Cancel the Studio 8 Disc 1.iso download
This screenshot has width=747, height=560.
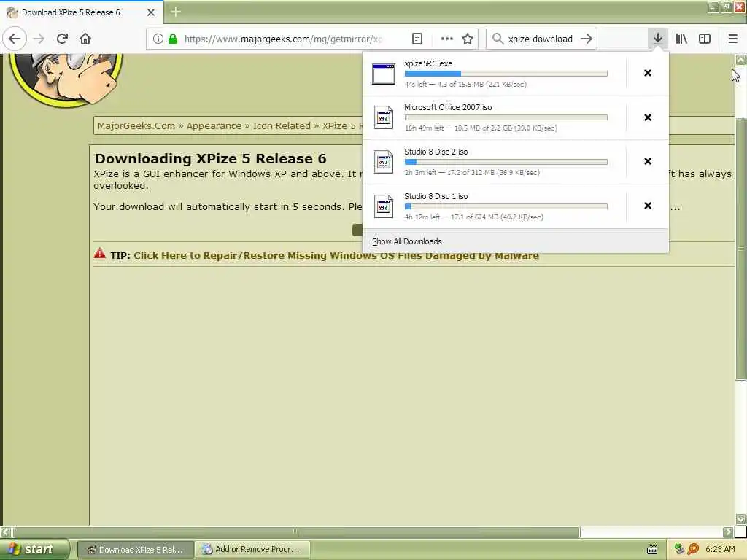tap(648, 206)
